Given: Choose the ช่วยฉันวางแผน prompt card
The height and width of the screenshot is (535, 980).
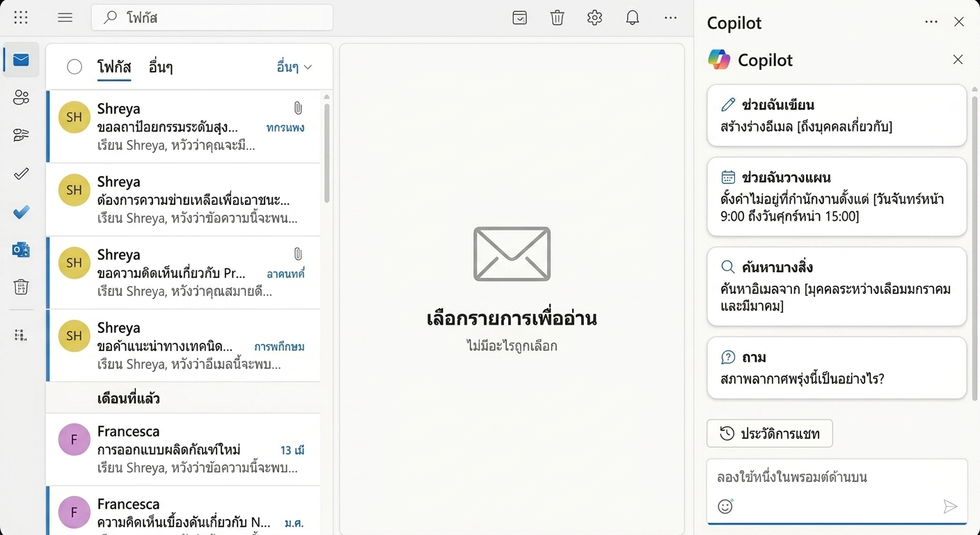Looking at the screenshot, I should [837, 197].
